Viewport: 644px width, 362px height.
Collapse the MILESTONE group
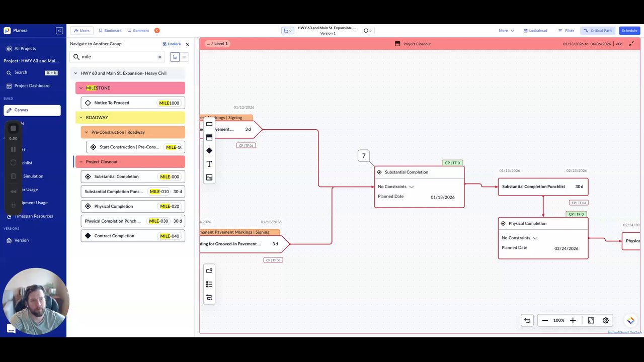(x=81, y=88)
